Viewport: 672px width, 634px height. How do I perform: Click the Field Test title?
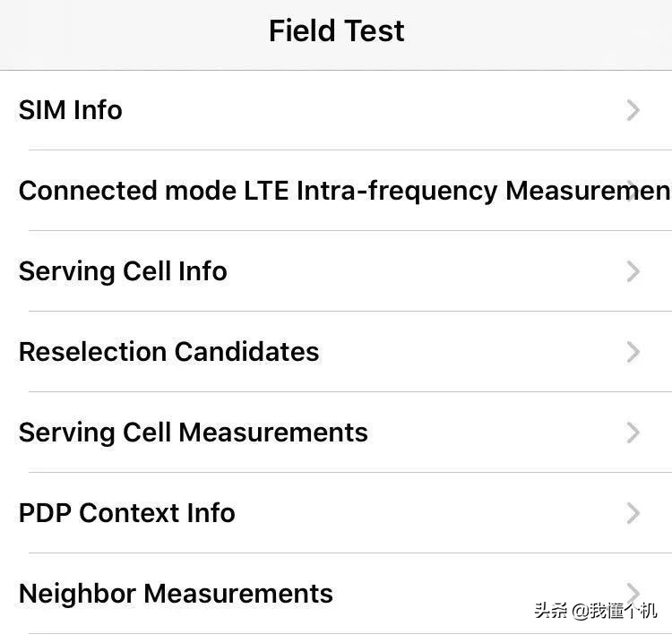336,31
